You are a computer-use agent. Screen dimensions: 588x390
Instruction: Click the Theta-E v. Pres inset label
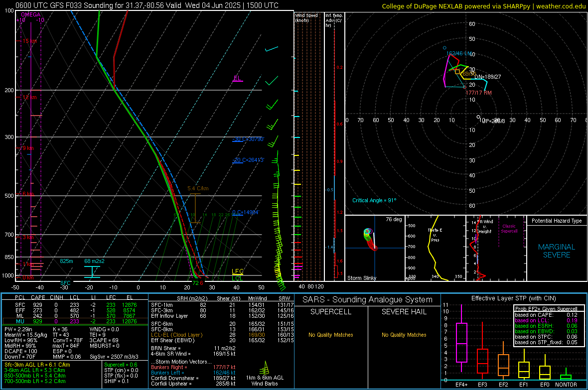pos(435,235)
